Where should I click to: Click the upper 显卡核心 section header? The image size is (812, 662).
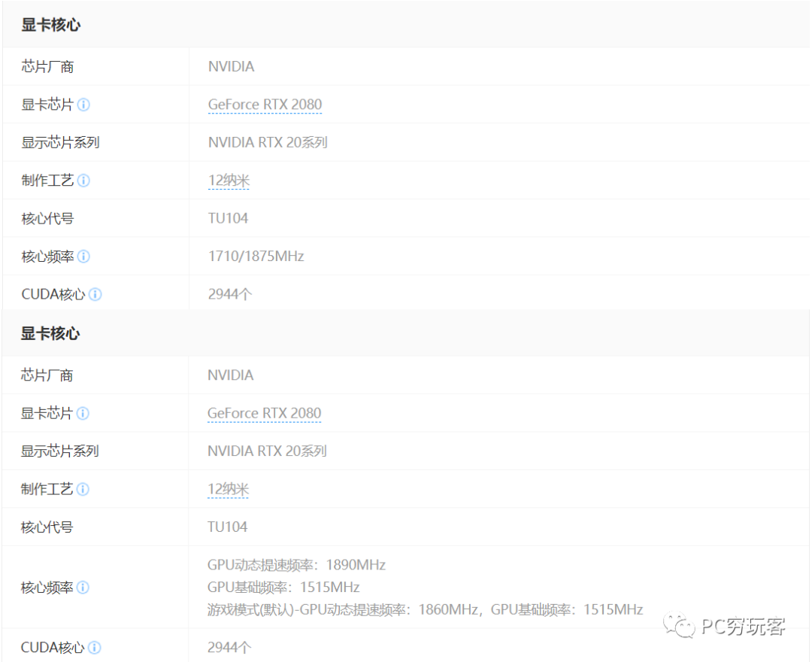[x=51, y=24]
